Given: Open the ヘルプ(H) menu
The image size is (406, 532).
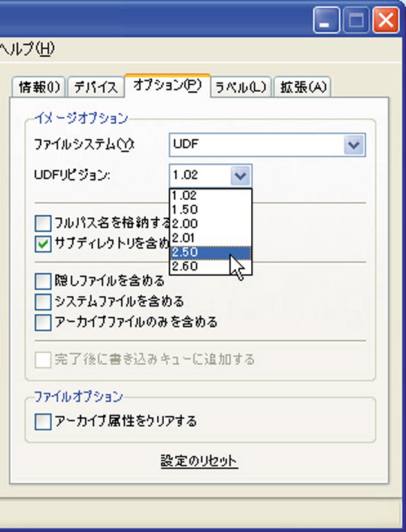Looking at the screenshot, I should pos(27,50).
